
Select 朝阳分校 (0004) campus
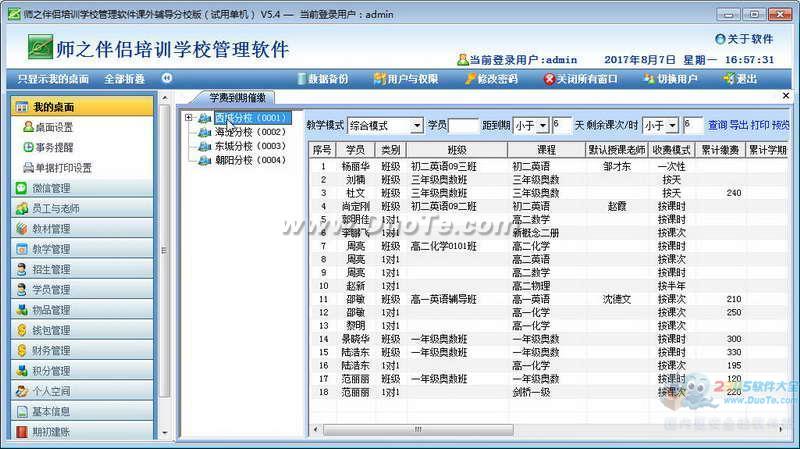click(x=250, y=160)
